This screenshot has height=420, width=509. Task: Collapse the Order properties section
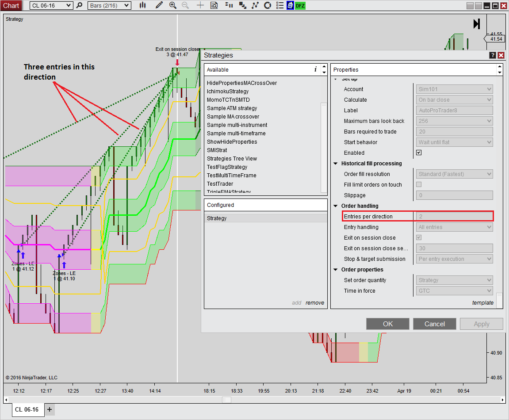tap(336, 269)
